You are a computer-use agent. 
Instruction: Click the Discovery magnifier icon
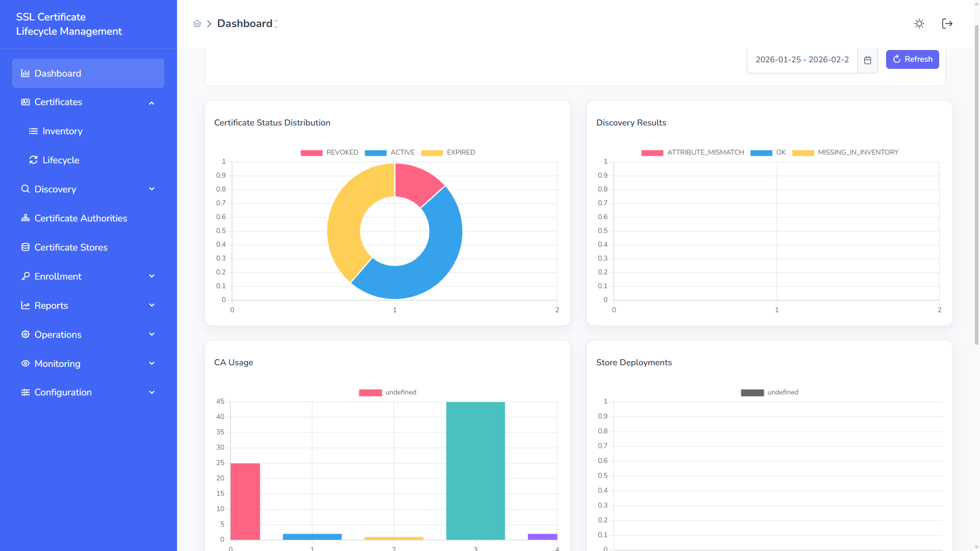[26, 189]
